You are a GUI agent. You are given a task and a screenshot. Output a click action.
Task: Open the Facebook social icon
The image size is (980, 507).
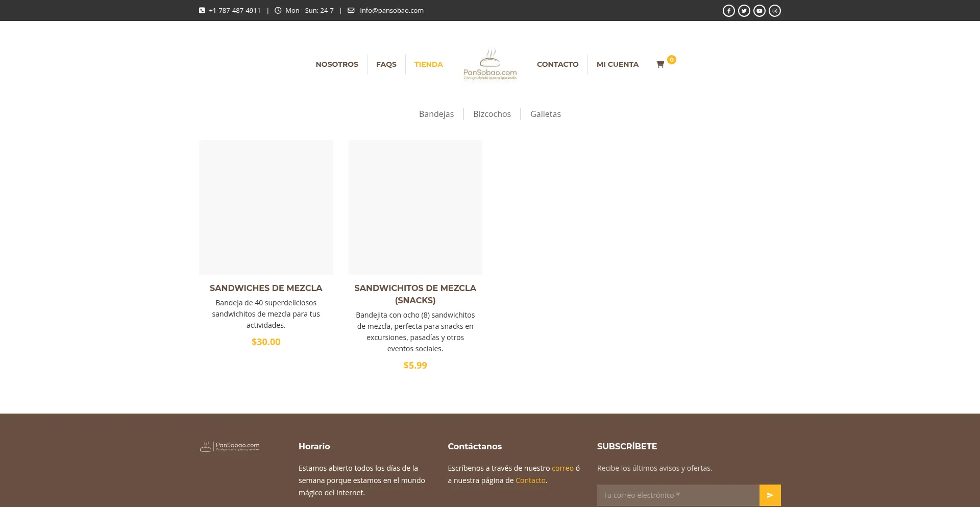click(x=728, y=11)
